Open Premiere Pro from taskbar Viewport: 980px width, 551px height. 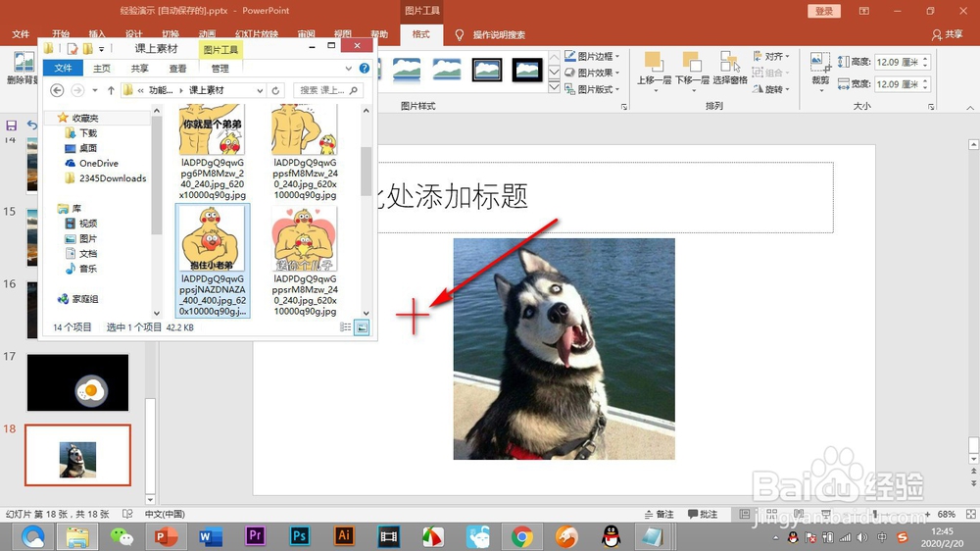(x=255, y=536)
